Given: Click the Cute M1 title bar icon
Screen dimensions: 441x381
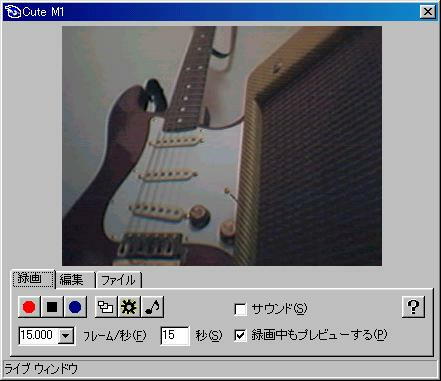Looking at the screenshot, I should click(x=12, y=12).
